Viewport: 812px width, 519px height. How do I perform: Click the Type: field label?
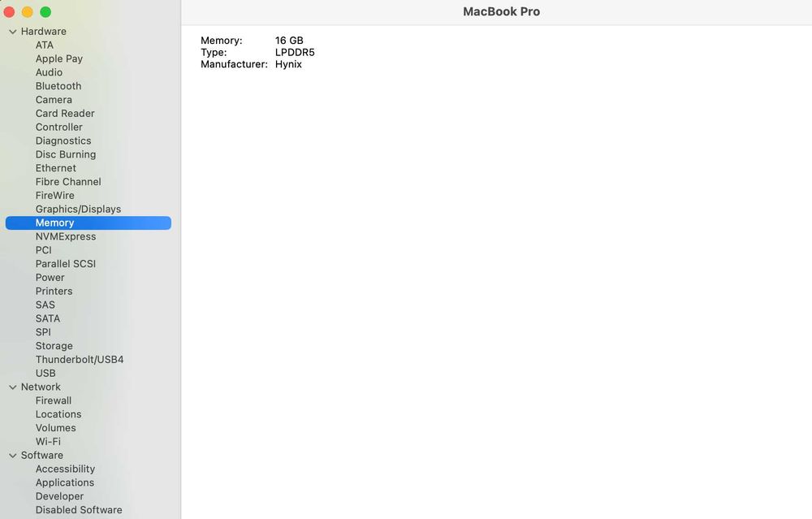click(214, 52)
